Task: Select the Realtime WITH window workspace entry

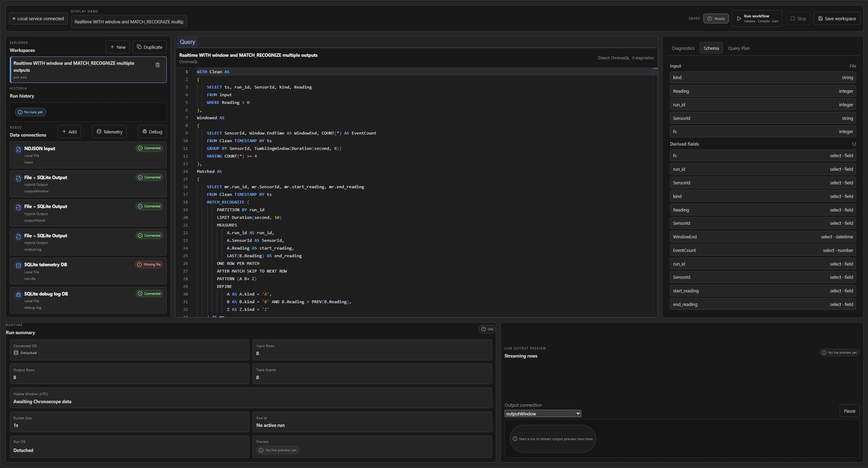Action: click(88, 70)
